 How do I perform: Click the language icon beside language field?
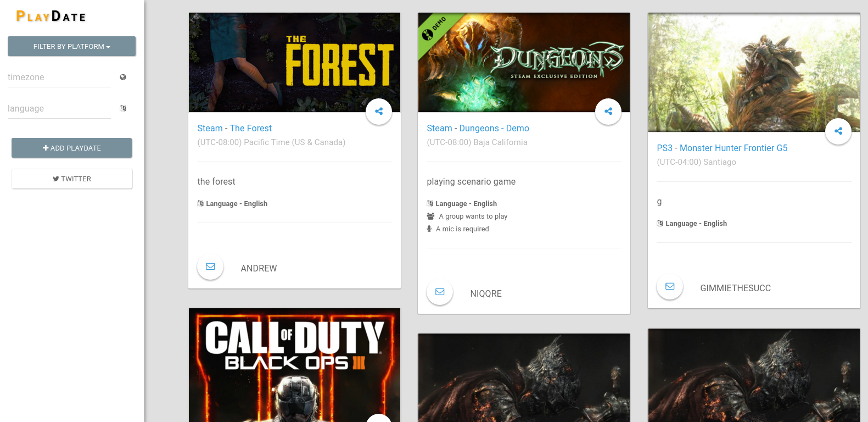click(x=123, y=108)
